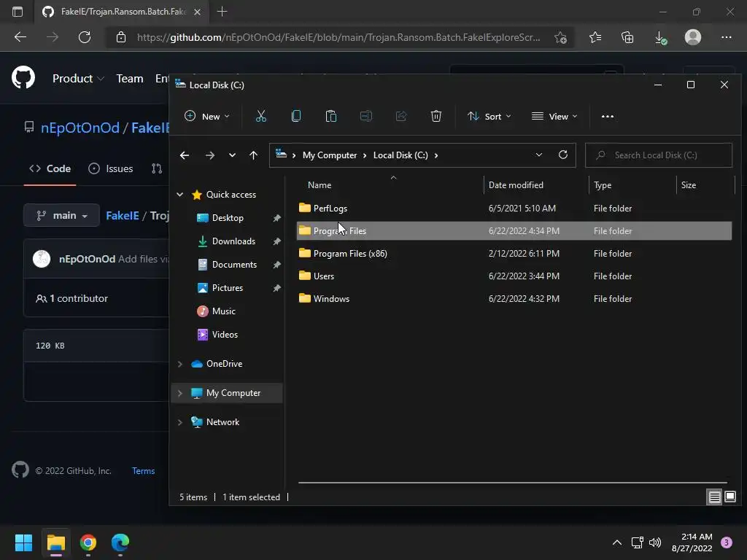Image resolution: width=747 pixels, height=560 pixels.
Task: Expand the OneDrive tree node
Action: 180,364
